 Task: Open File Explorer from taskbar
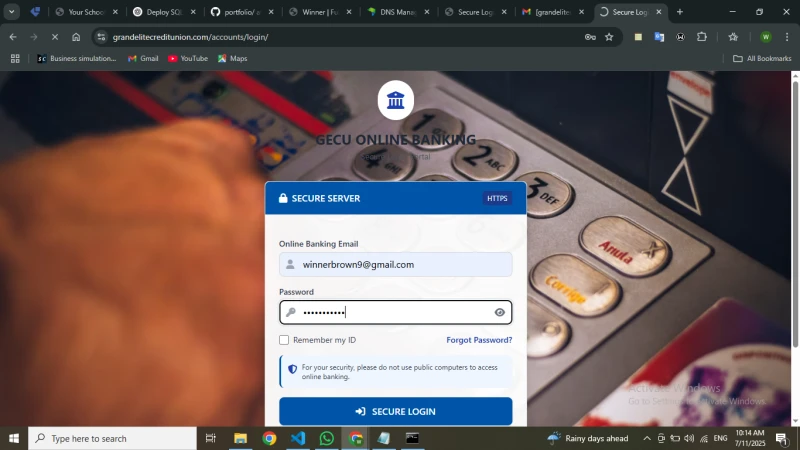coord(240,438)
